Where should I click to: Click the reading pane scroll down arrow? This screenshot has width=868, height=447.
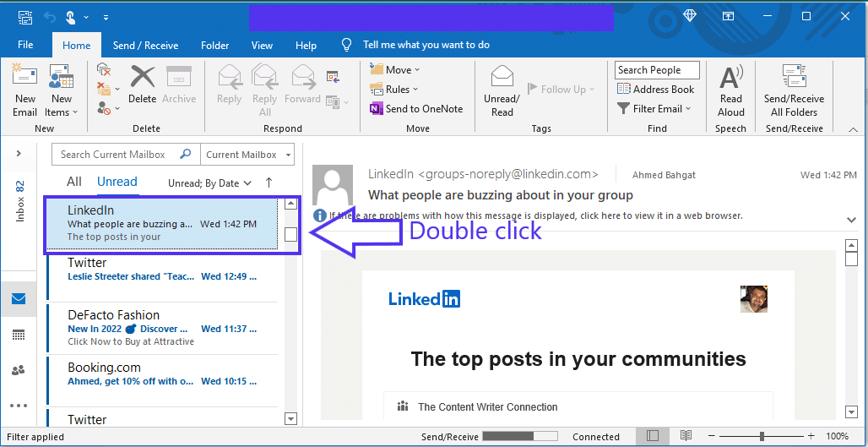[x=852, y=412]
